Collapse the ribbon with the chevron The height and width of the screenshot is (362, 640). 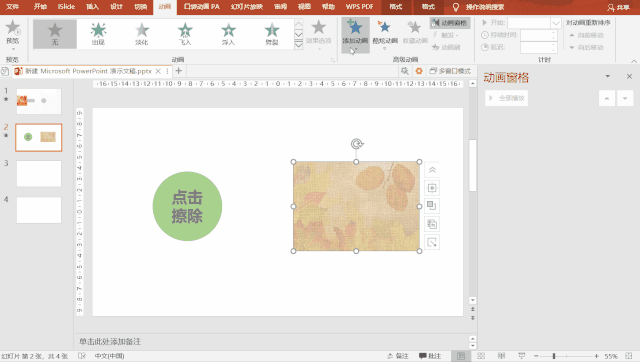pos(633,61)
